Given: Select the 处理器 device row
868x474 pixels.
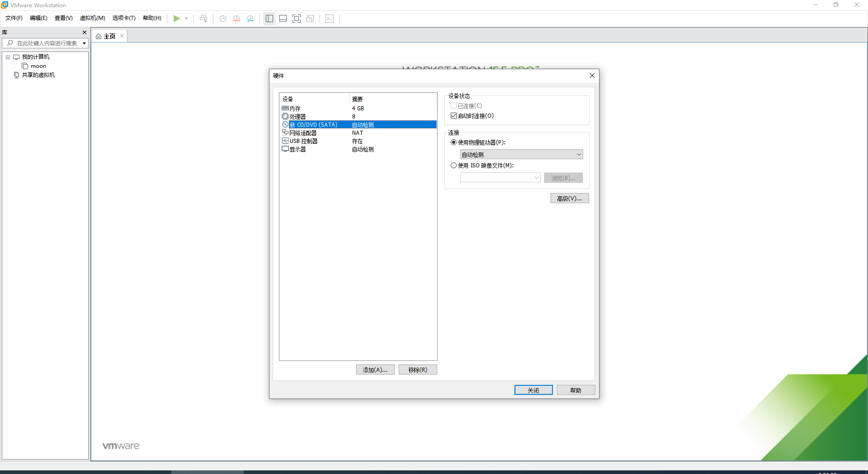Looking at the screenshot, I should [358, 117].
